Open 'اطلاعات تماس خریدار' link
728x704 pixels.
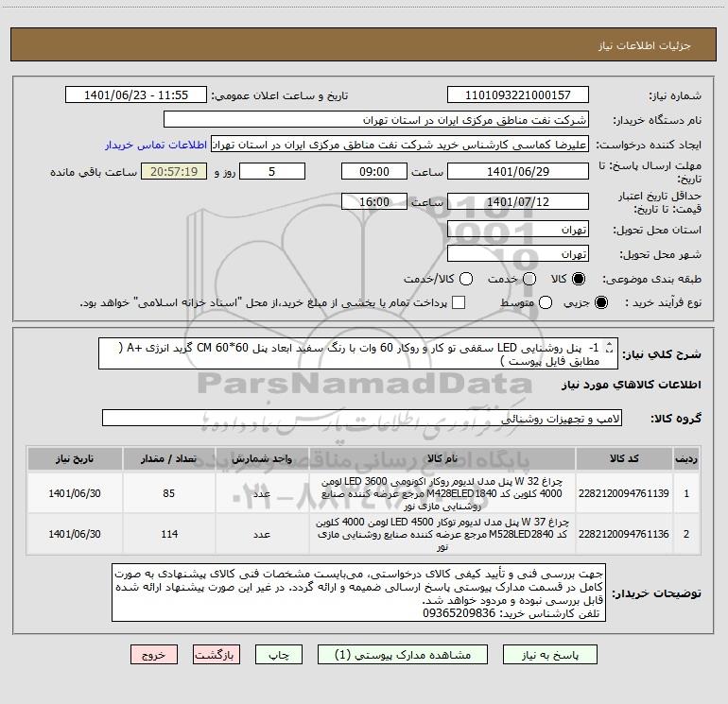click(156, 145)
